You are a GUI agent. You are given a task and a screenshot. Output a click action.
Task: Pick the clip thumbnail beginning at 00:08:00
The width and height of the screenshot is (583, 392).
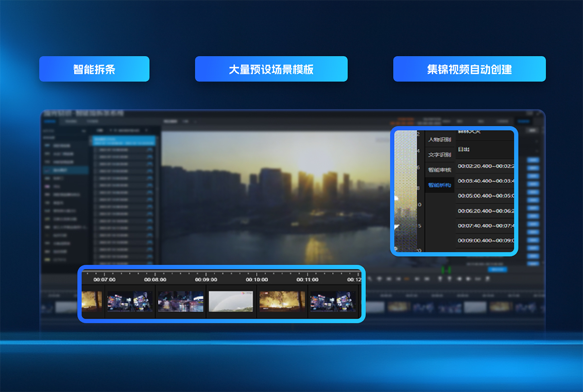180,301
